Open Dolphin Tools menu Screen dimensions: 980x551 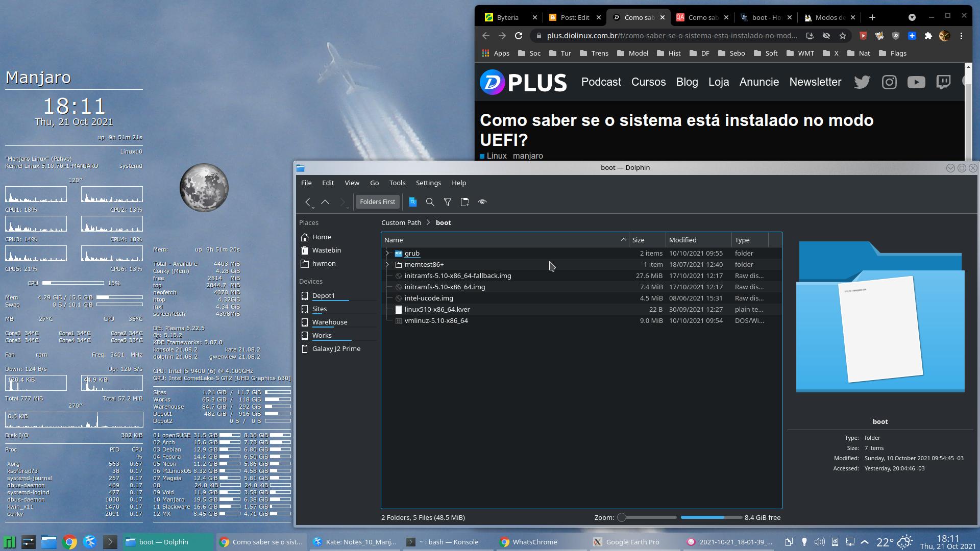coord(397,183)
